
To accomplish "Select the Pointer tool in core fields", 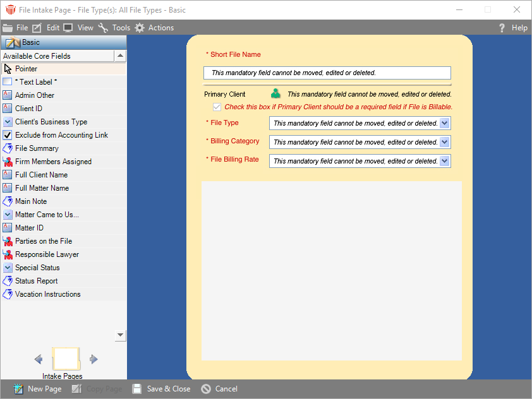I will point(8,69).
